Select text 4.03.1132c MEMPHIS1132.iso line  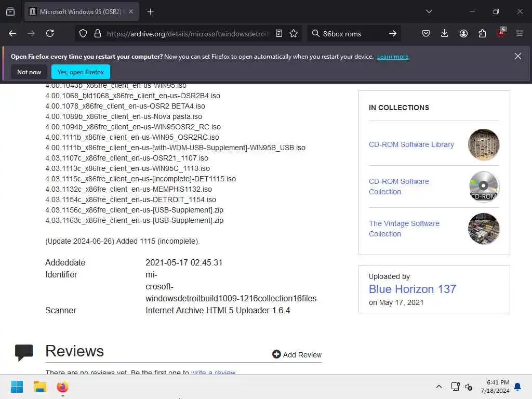coord(129,189)
